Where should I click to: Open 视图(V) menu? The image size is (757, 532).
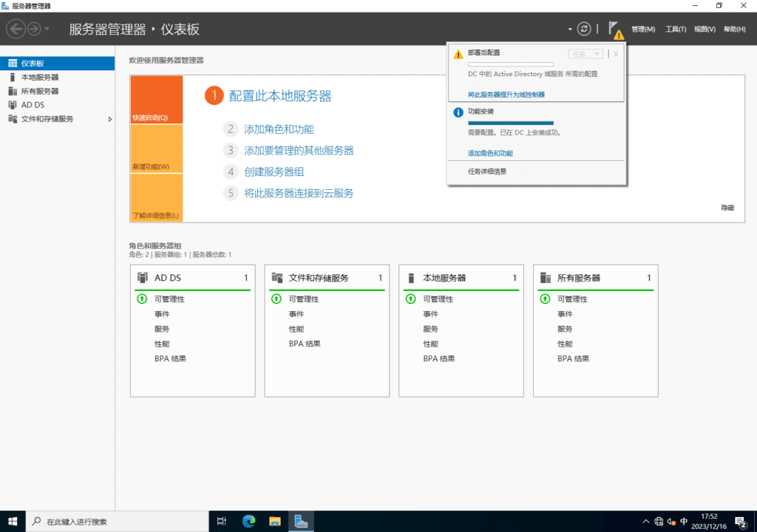(x=705, y=30)
